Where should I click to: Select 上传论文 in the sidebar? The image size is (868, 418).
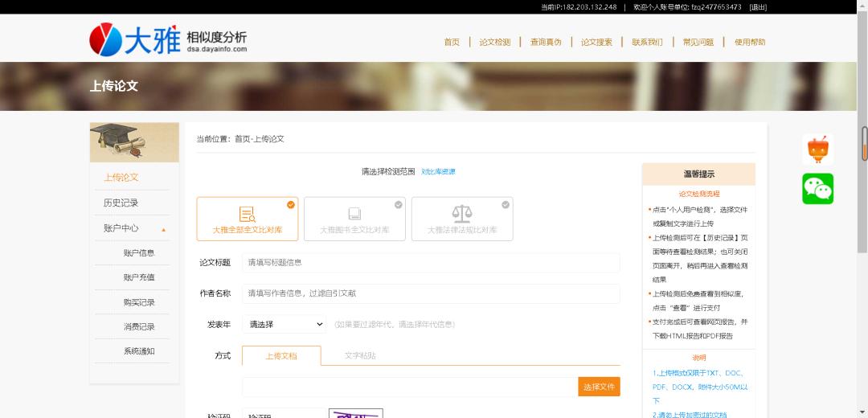121,177
